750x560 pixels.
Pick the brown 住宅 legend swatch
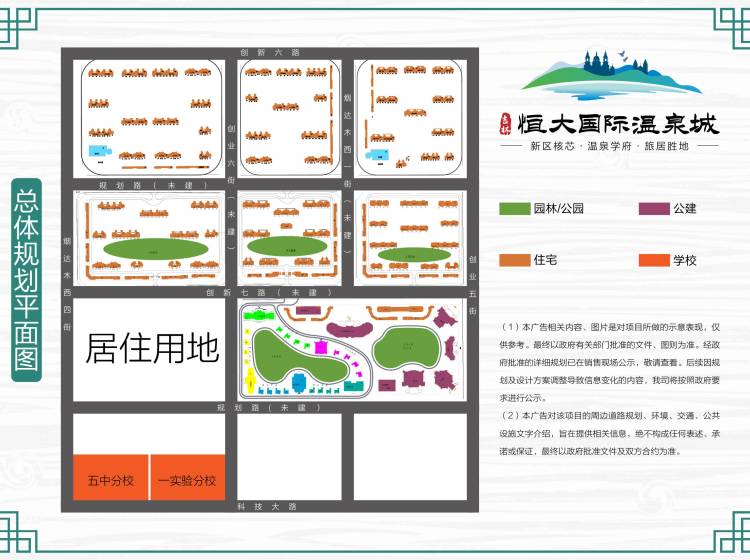pyautogui.click(x=515, y=260)
